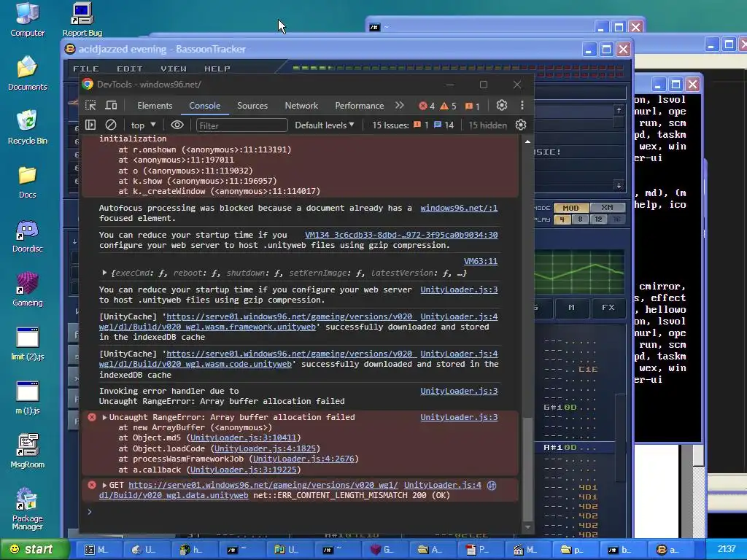Expand the Uncaught RangeError stack trace

pyautogui.click(x=104, y=417)
